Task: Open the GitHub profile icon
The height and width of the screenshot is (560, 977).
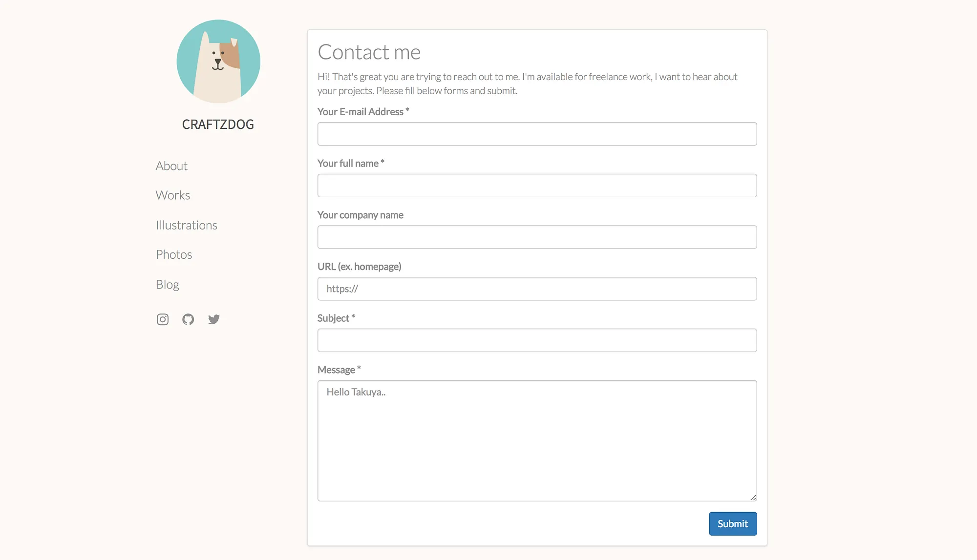Action: click(x=188, y=319)
